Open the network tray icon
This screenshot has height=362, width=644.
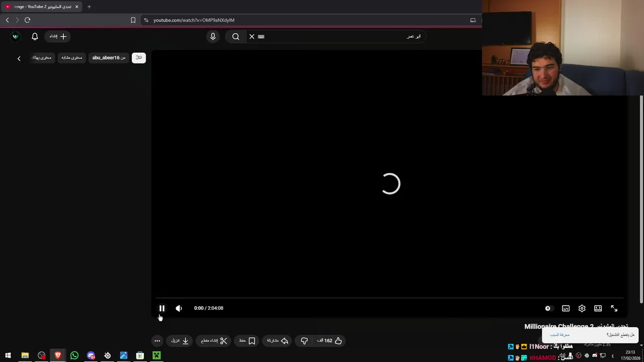click(603, 355)
